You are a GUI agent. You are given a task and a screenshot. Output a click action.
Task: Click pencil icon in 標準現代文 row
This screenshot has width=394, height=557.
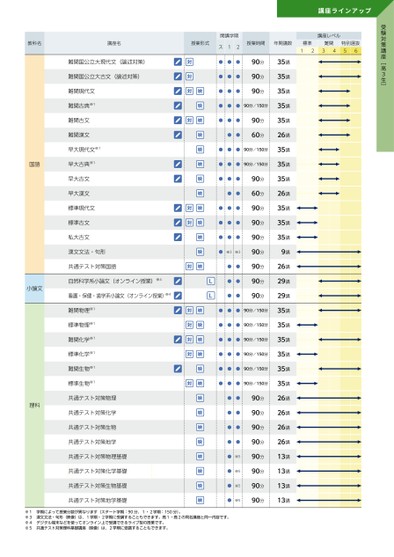point(178,208)
